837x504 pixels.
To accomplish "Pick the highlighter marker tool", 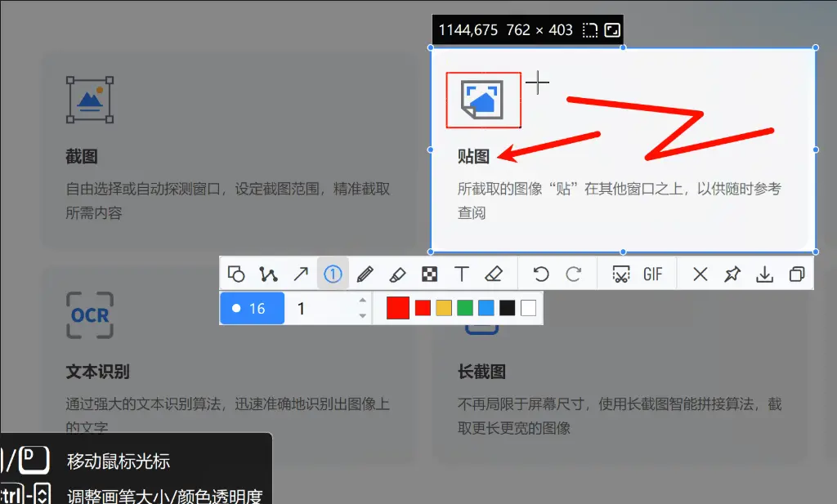I will pos(397,274).
